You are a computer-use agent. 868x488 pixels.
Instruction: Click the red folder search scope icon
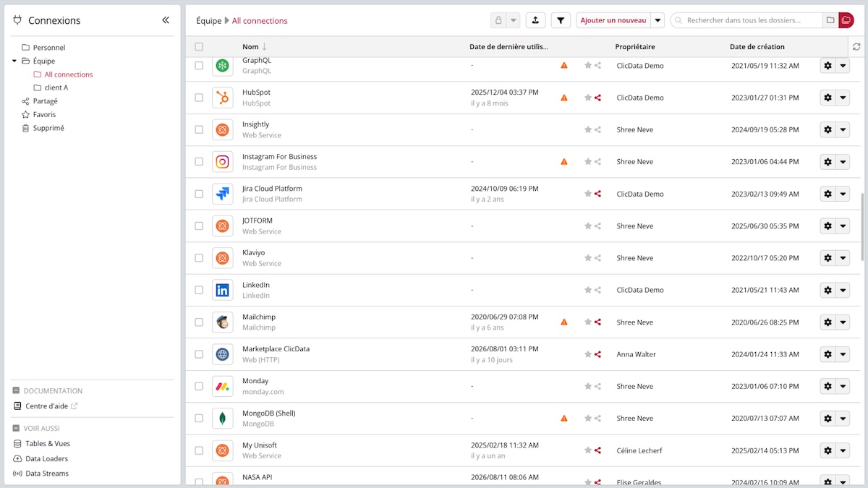[846, 20]
